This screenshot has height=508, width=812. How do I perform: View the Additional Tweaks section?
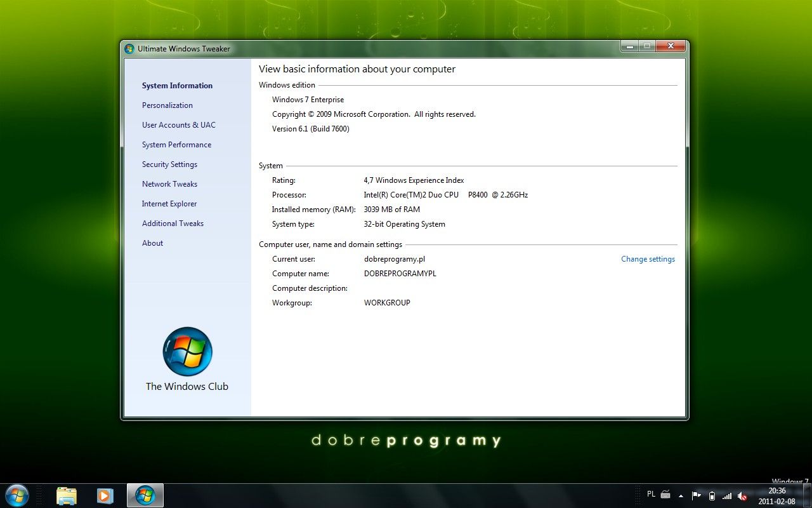[x=173, y=223]
